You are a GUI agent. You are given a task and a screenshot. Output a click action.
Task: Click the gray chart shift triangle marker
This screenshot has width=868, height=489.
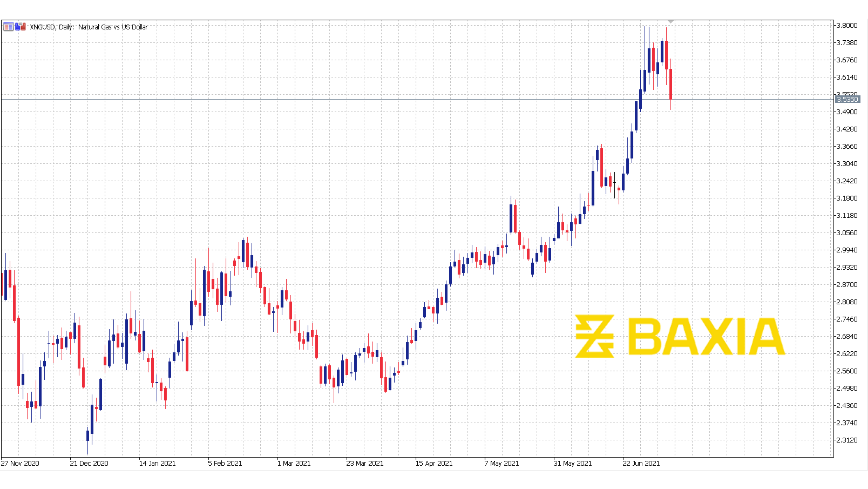point(671,22)
